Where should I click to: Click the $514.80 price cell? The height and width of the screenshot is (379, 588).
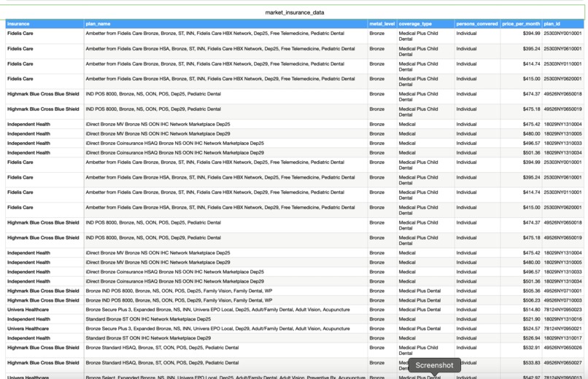coord(531,310)
